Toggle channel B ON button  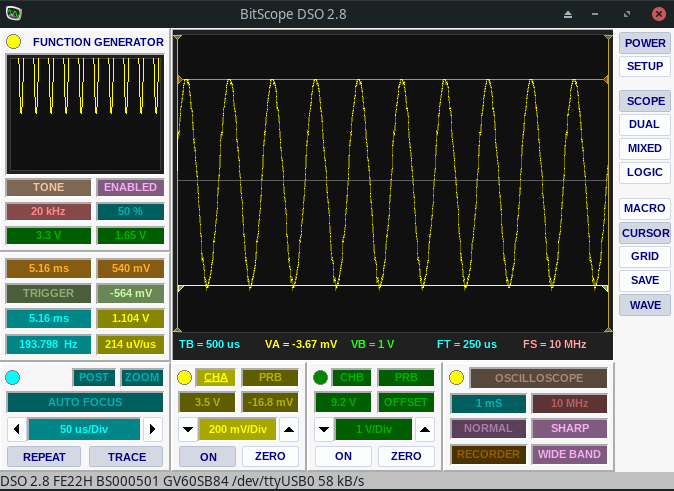[343, 456]
